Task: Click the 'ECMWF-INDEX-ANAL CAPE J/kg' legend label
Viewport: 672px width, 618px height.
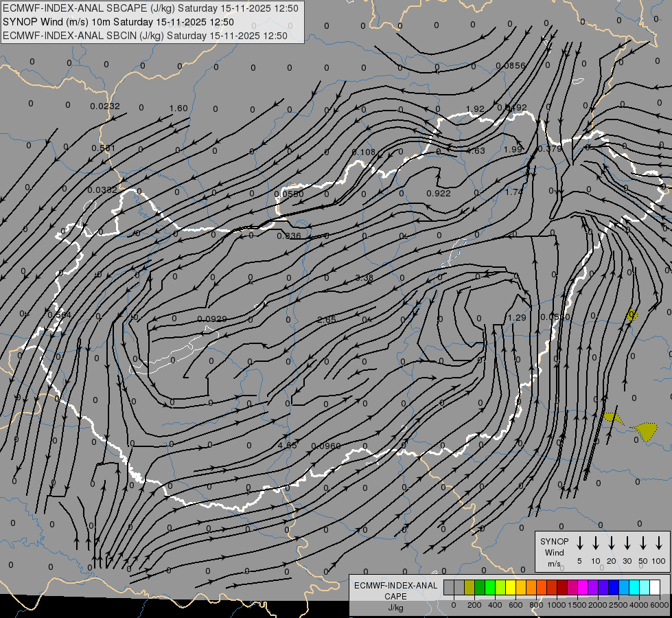Action: tap(395, 596)
